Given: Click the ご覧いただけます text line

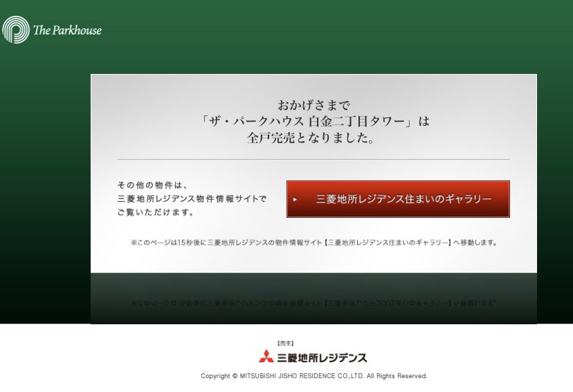Looking at the screenshot, I should pos(155,212).
